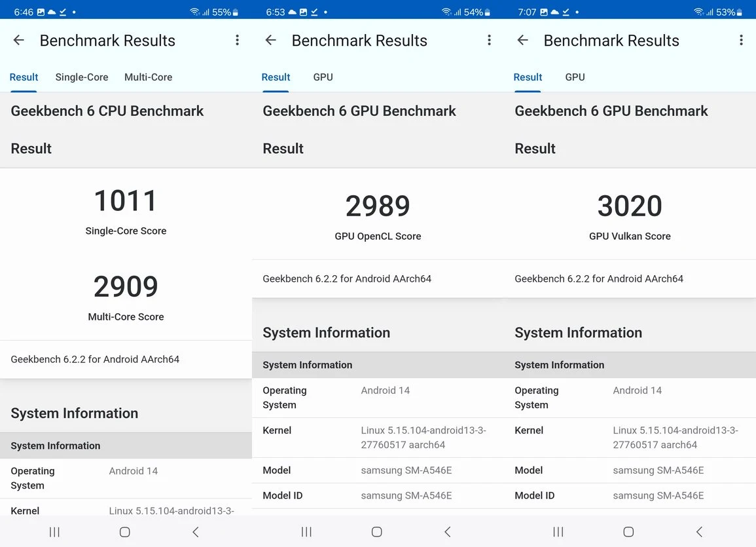This screenshot has width=756, height=547.
Task: Open overflow menu on CPU benchmark screen
Action: click(x=237, y=40)
